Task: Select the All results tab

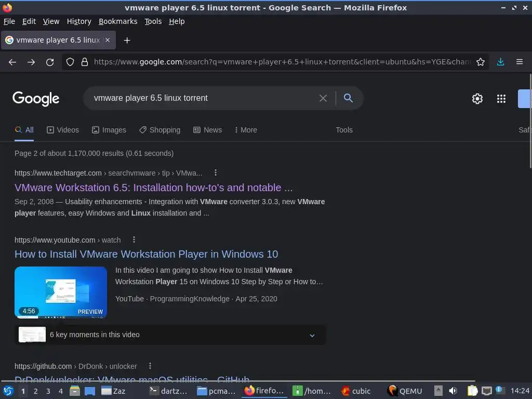Action: [x=24, y=130]
